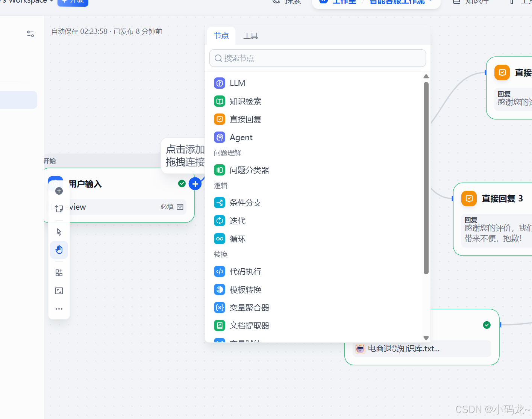
Task: Select the 直接回复 3 node title
Action: click(502, 198)
